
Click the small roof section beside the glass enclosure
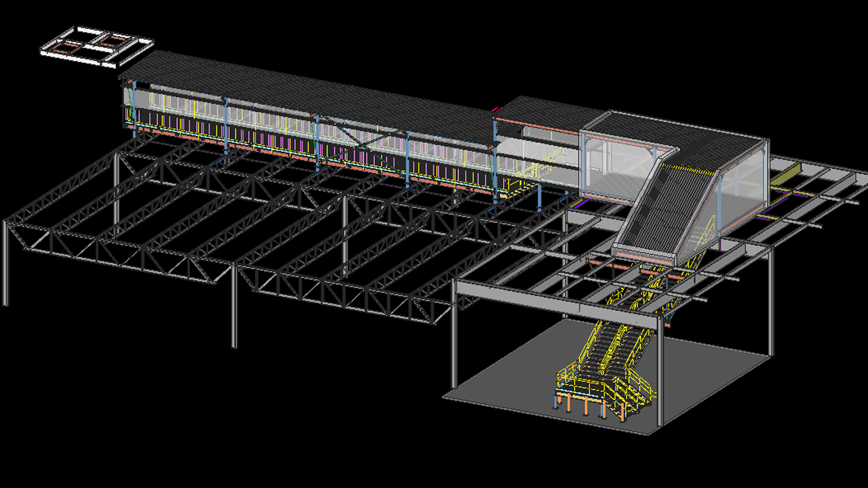(x=542, y=112)
